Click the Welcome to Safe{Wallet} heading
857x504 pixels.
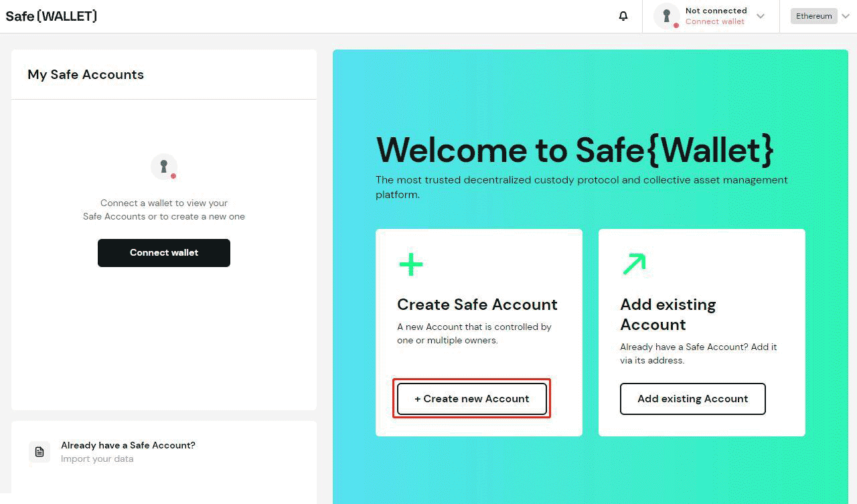[575, 150]
